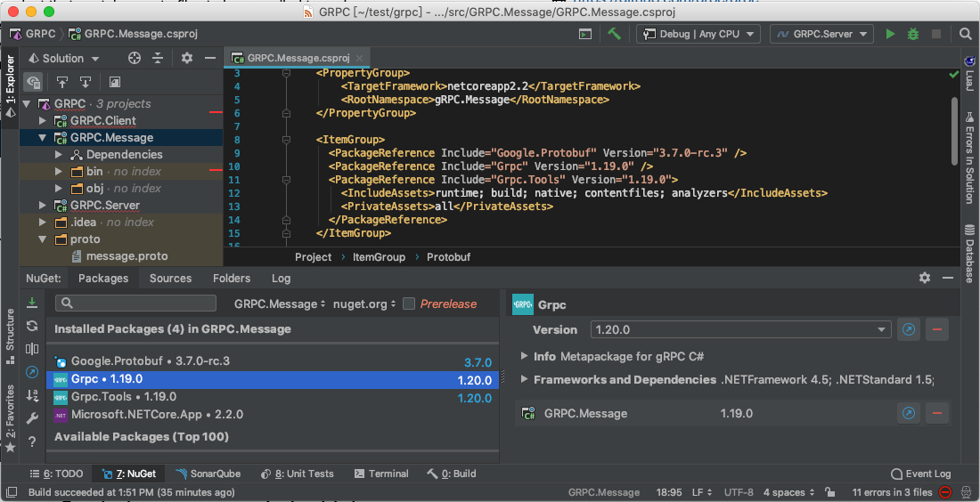
Task: Upgrade Grpc in GRPC.Message project row
Action: pos(908,413)
